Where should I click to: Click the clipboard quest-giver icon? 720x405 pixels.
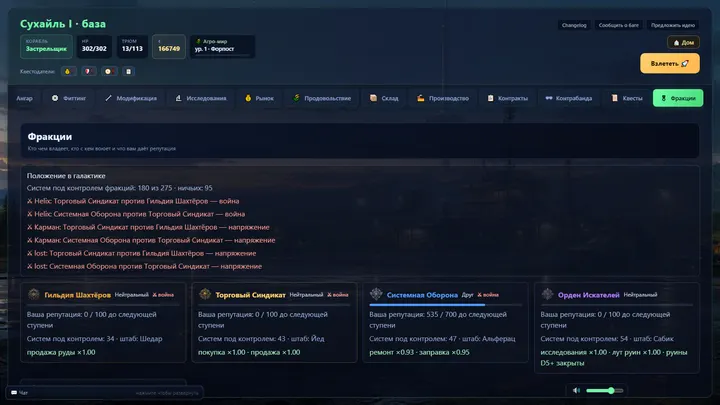[x=129, y=72]
